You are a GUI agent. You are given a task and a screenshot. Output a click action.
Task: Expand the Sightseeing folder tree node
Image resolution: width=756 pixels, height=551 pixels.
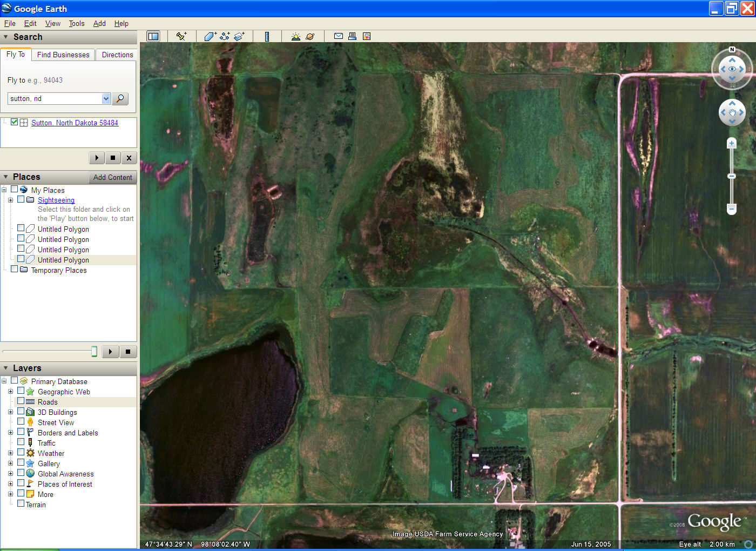10,200
